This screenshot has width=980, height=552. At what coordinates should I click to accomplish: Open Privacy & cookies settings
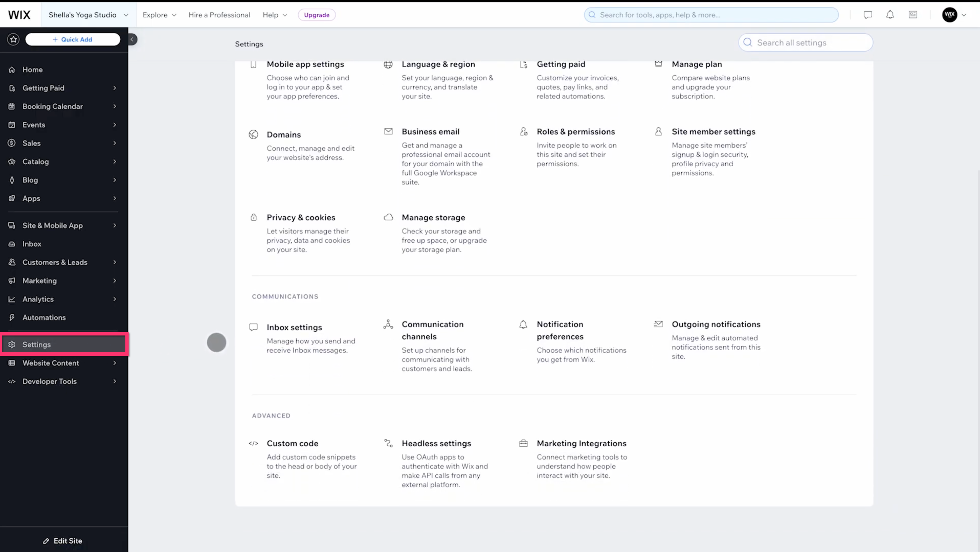(300, 217)
